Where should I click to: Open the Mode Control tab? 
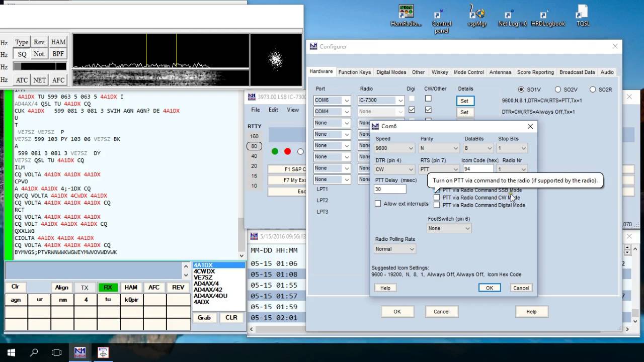469,72
